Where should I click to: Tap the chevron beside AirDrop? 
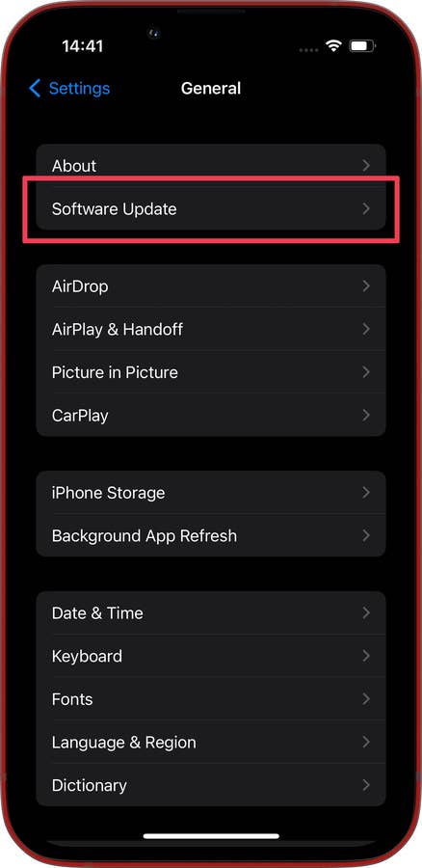pyautogui.click(x=365, y=286)
